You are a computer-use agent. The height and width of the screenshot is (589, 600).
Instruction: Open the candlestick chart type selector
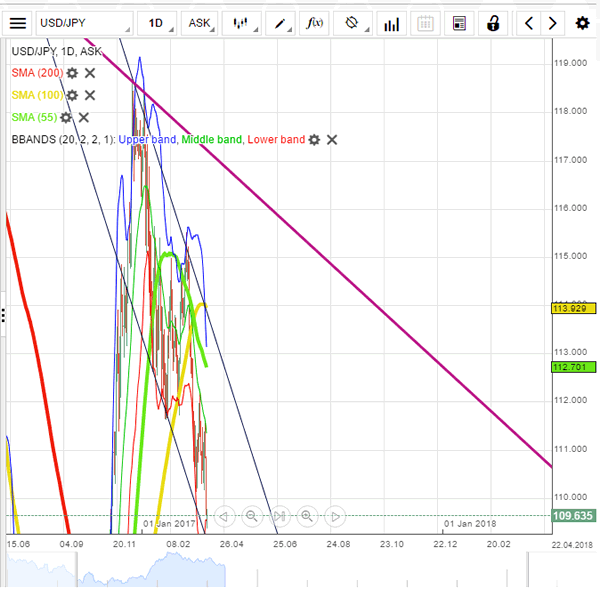click(241, 23)
